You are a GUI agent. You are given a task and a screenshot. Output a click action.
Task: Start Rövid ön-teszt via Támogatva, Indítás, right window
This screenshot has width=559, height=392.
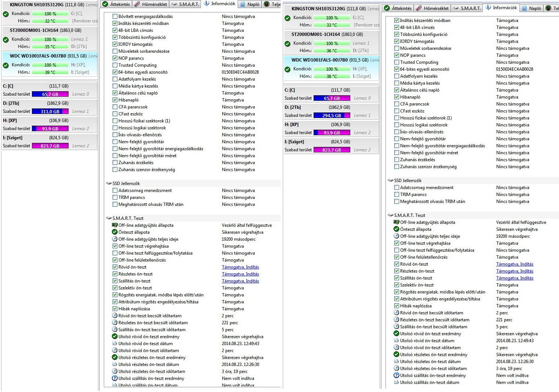point(515,264)
